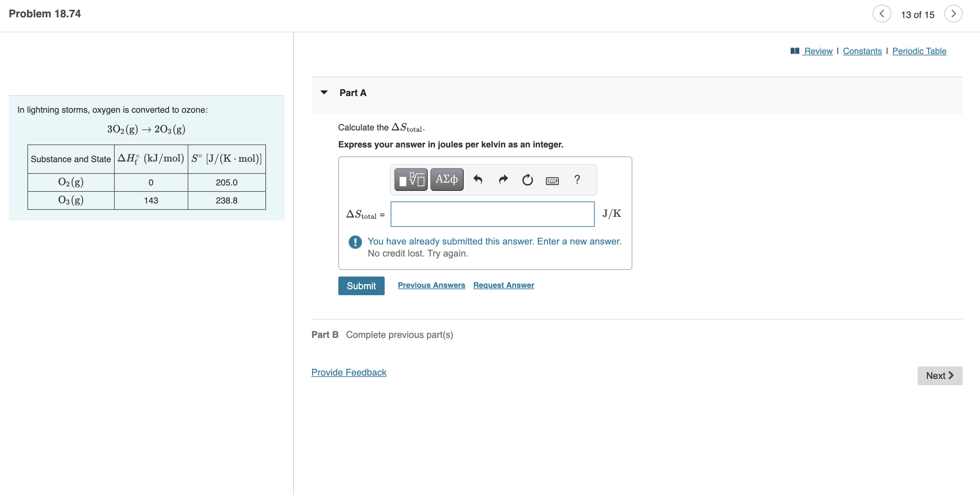Click the undo arrow icon
The image size is (980, 495).
click(478, 179)
